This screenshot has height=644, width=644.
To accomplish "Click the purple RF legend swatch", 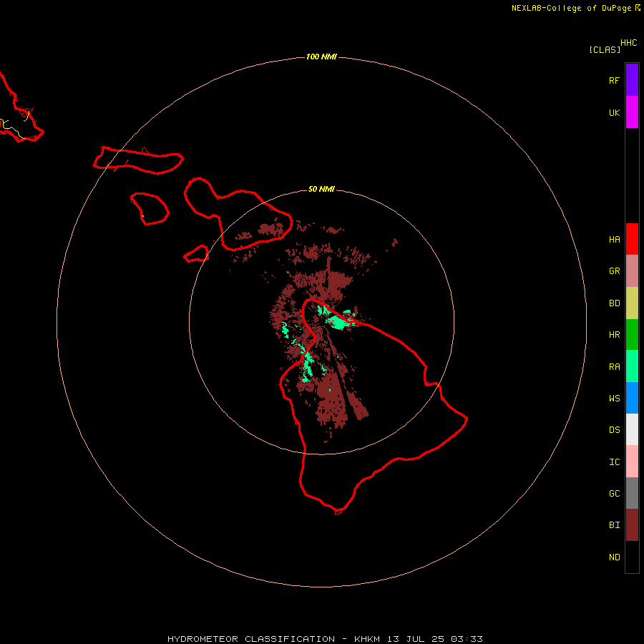I will click(x=632, y=79).
